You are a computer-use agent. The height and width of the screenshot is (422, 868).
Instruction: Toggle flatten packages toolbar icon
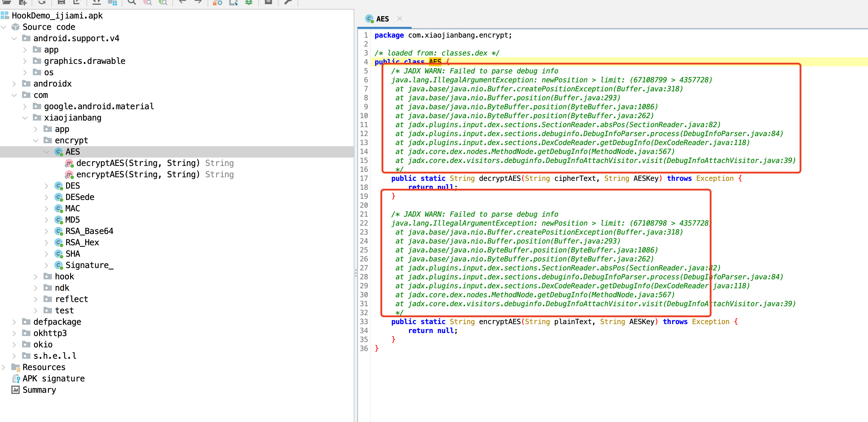point(112,2)
